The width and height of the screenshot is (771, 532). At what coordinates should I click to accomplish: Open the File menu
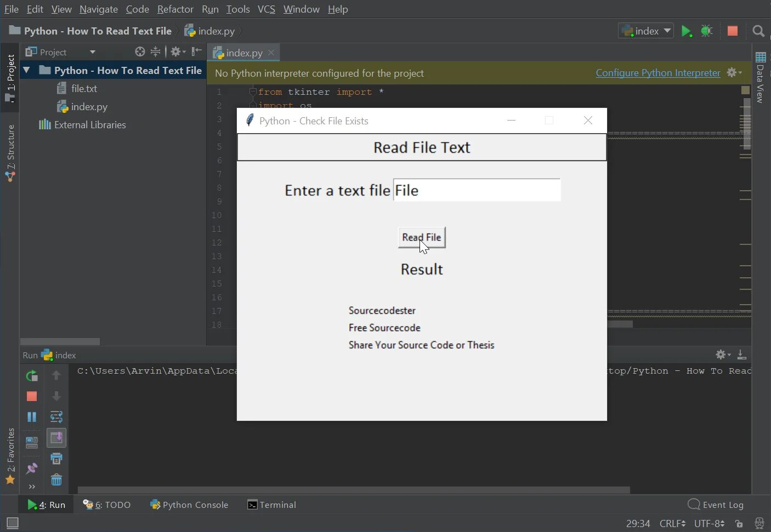click(x=11, y=9)
